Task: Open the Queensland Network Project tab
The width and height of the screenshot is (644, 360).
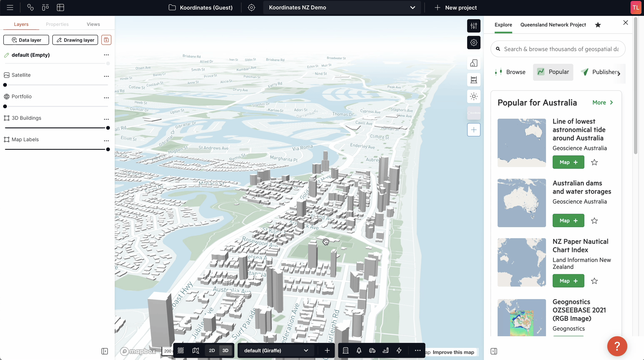Action: click(553, 25)
